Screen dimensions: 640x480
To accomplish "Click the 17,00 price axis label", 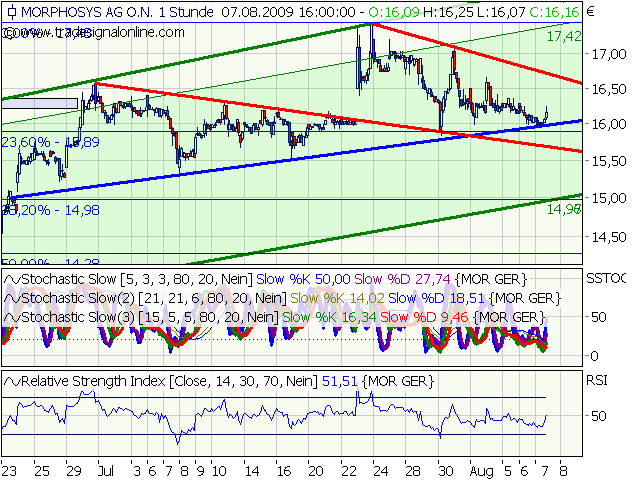I will (609, 54).
